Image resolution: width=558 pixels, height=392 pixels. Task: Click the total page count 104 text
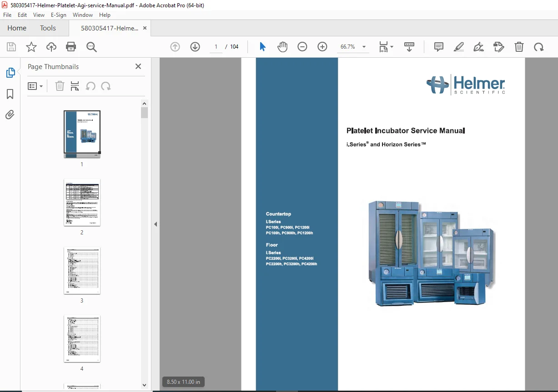coord(234,47)
